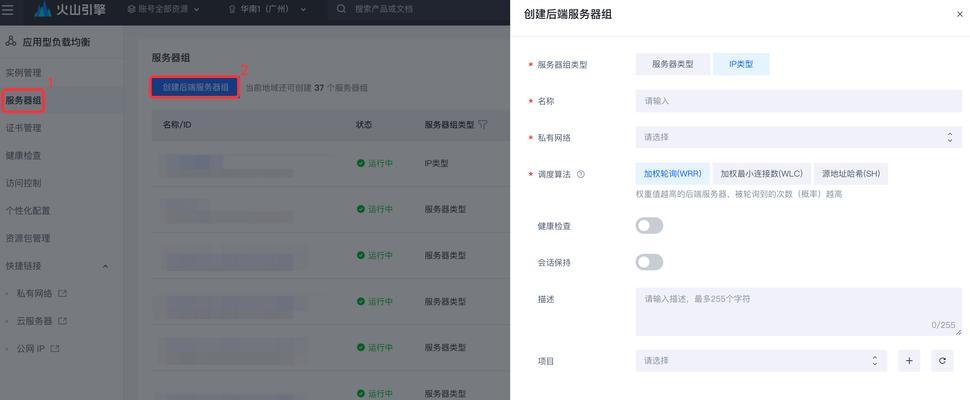Open the 华南1（广州）region dropdown
The image size is (970, 400).
click(x=268, y=9)
